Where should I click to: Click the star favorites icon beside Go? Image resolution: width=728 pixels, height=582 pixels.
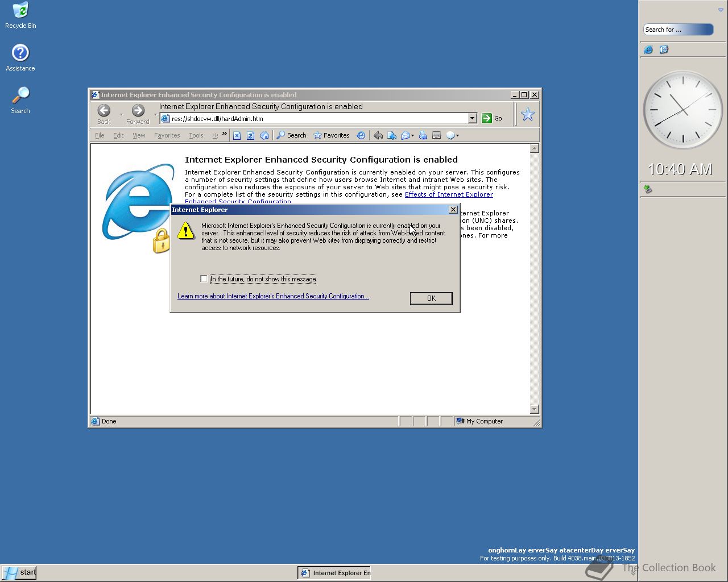(x=528, y=114)
